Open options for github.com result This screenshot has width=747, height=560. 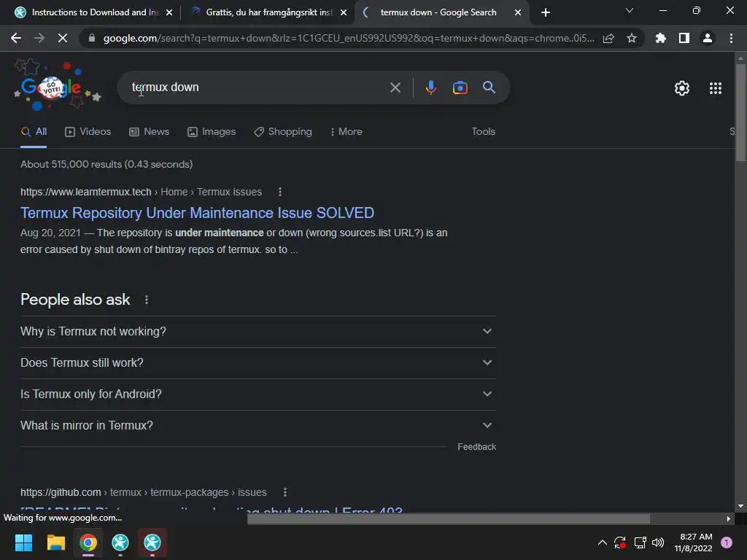285,492
